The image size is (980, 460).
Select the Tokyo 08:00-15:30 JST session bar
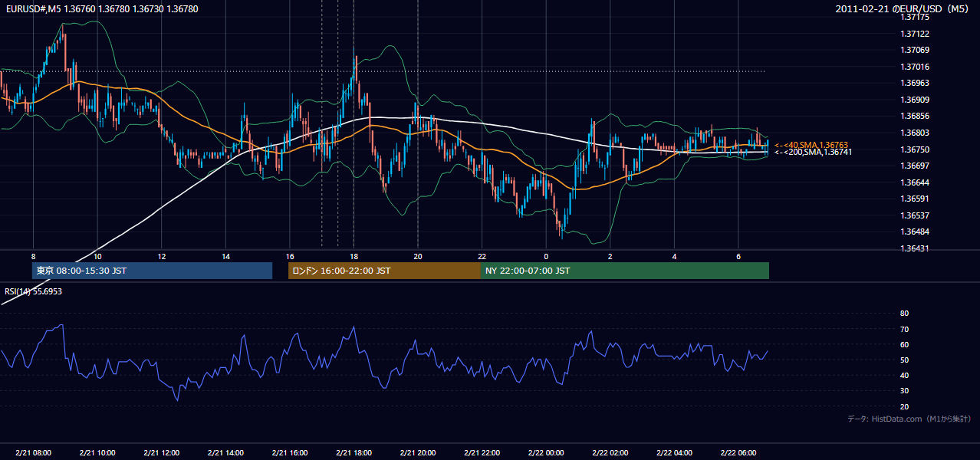[x=152, y=271]
